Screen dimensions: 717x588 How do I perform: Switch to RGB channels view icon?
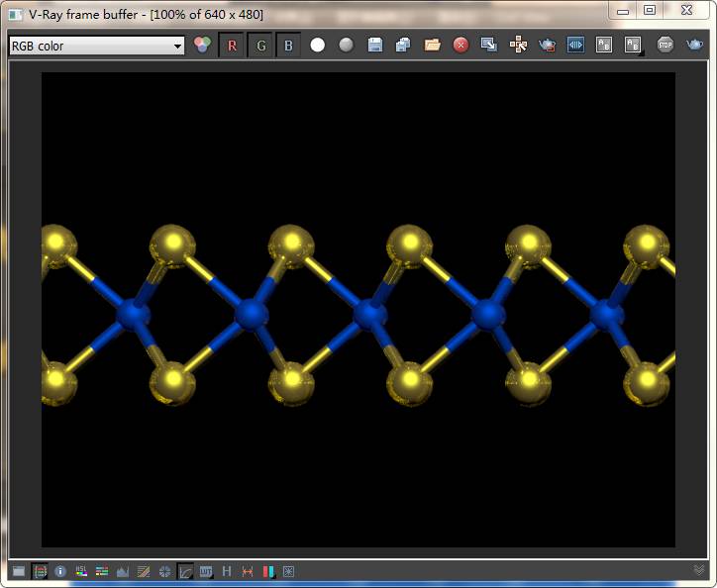click(x=203, y=46)
